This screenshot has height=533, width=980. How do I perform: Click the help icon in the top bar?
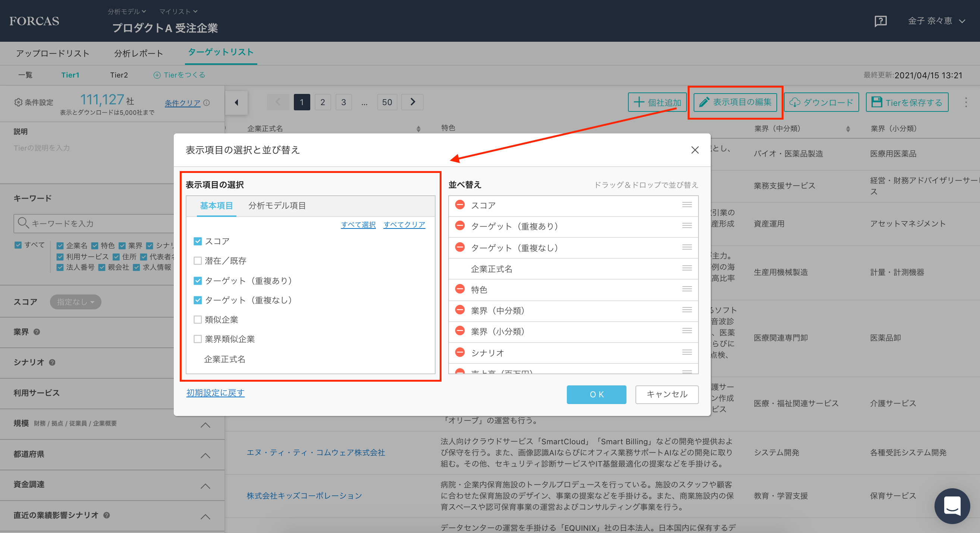[880, 21]
